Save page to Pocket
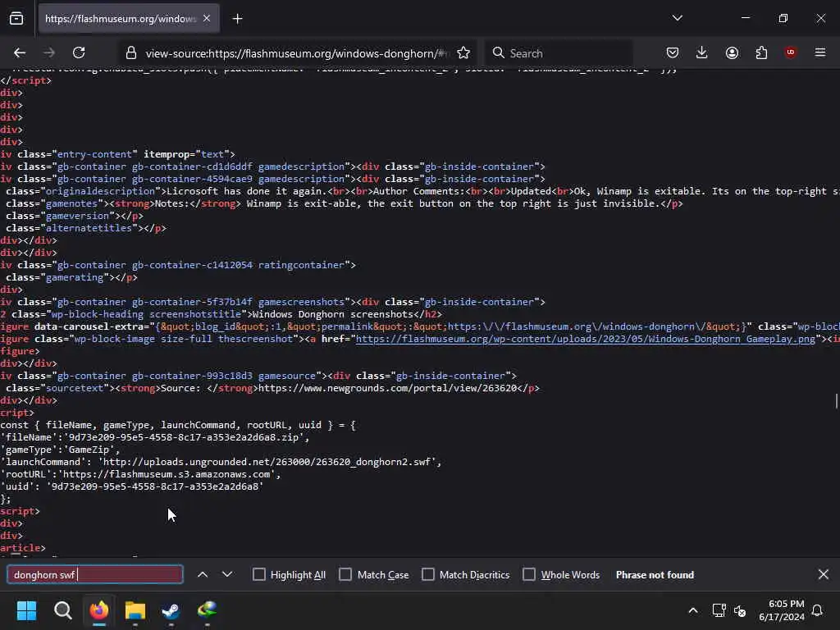 (673, 52)
